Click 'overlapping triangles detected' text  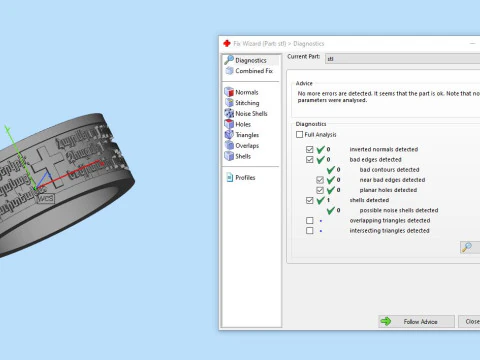click(x=390, y=220)
